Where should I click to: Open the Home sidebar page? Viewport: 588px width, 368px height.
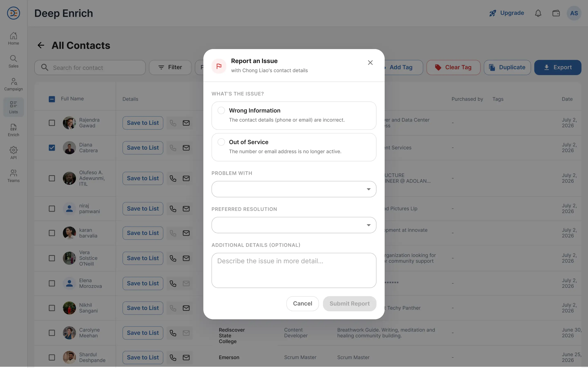coord(13,39)
